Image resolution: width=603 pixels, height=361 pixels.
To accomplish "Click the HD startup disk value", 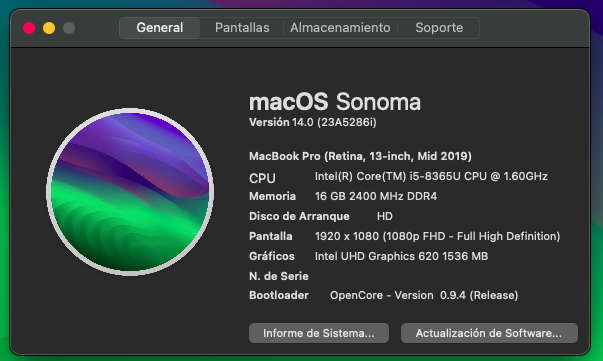I will [385, 216].
